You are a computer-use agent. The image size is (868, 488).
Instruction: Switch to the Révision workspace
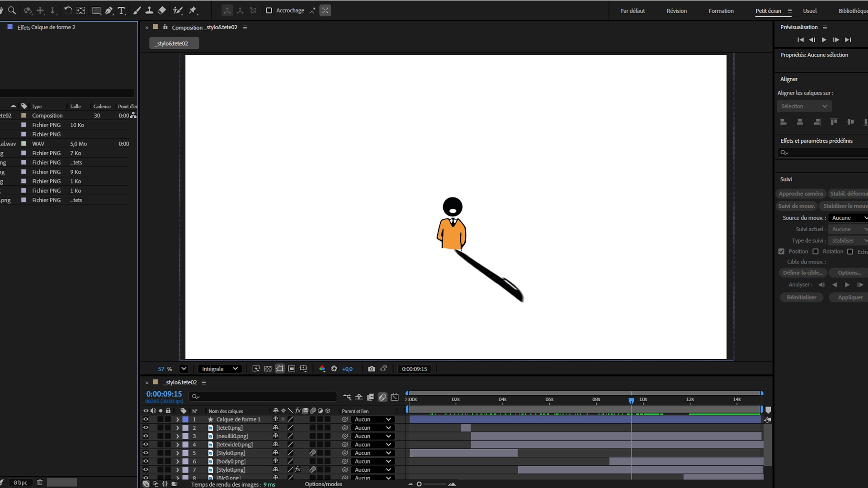[x=676, y=11]
